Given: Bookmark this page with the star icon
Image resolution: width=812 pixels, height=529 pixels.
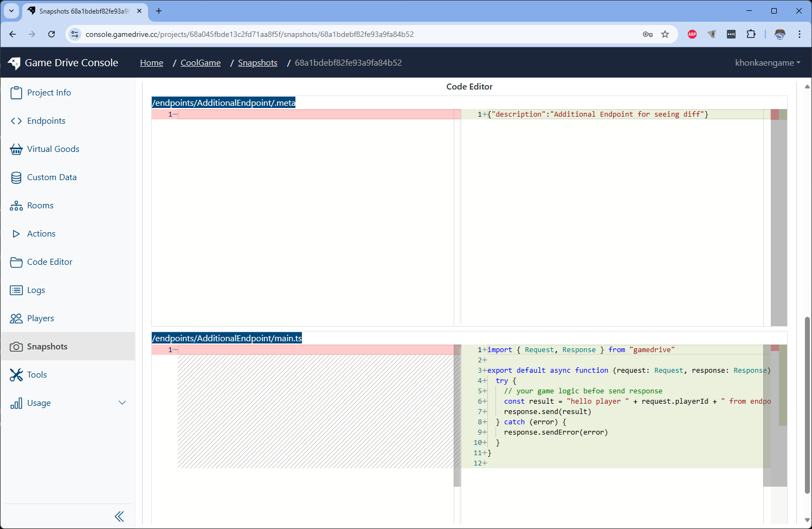Looking at the screenshot, I should point(665,34).
